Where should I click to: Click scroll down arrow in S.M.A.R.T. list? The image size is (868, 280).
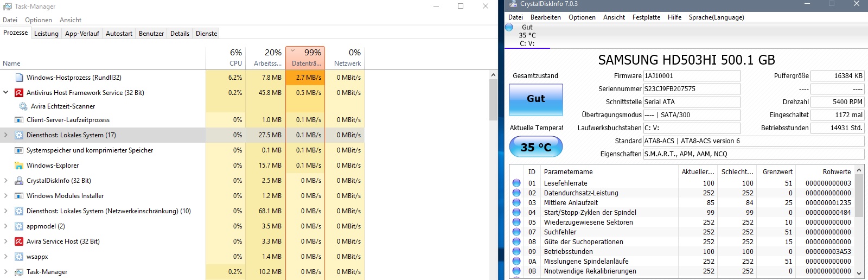tap(859, 273)
